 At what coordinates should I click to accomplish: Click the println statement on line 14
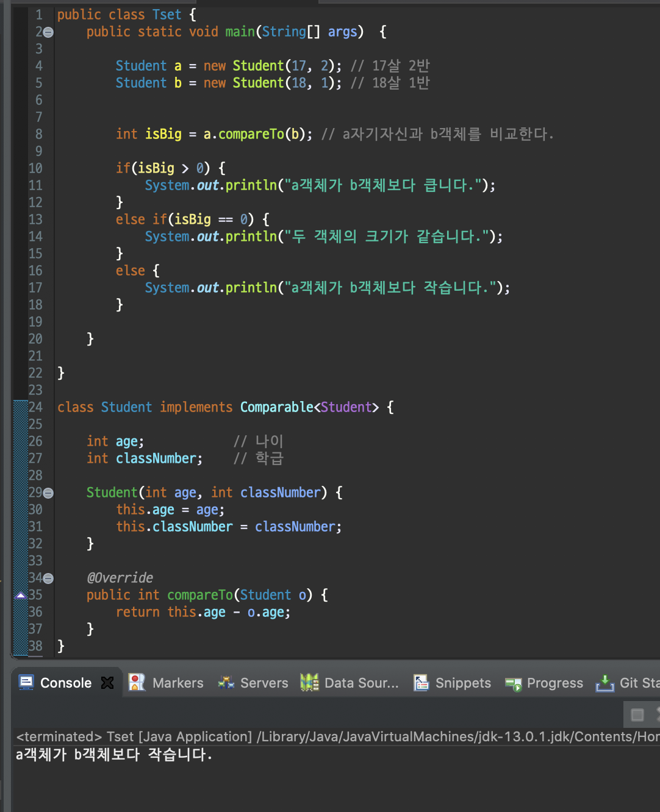pos(324,237)
